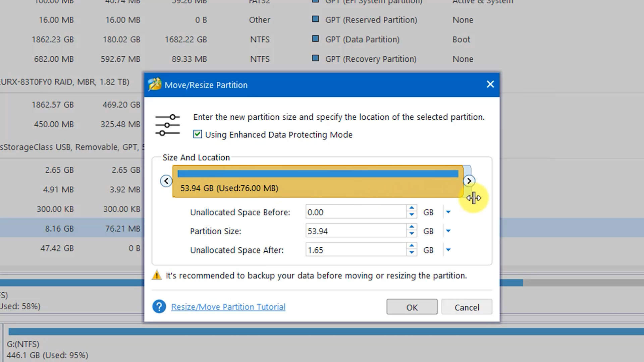The width and height of the screenshot is (644, 362).
Task: Disable Using Enhanced Data Protecting Mode
Action: pos(197,134)
